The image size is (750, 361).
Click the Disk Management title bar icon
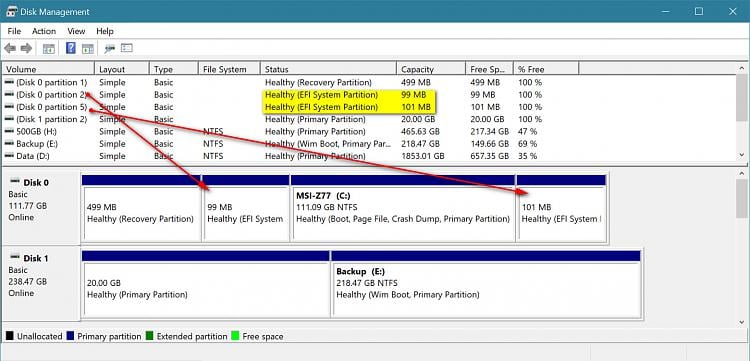(x=12, y=11)
